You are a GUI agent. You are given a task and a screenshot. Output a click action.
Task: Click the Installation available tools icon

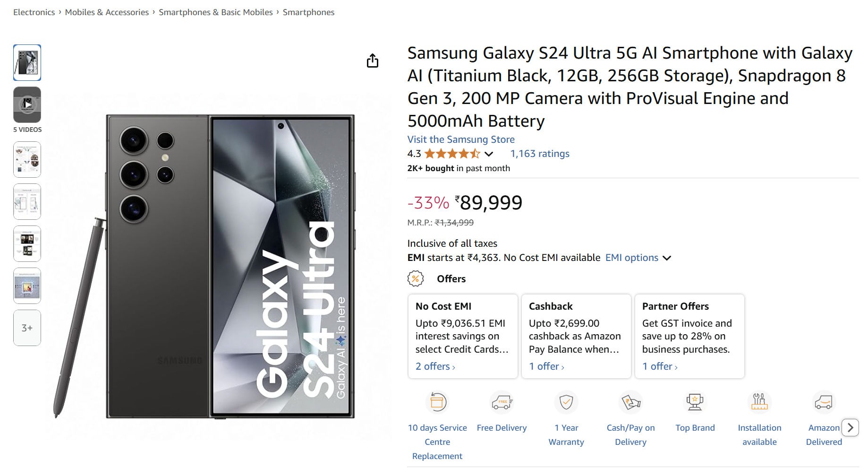click(x=759, y=402)
